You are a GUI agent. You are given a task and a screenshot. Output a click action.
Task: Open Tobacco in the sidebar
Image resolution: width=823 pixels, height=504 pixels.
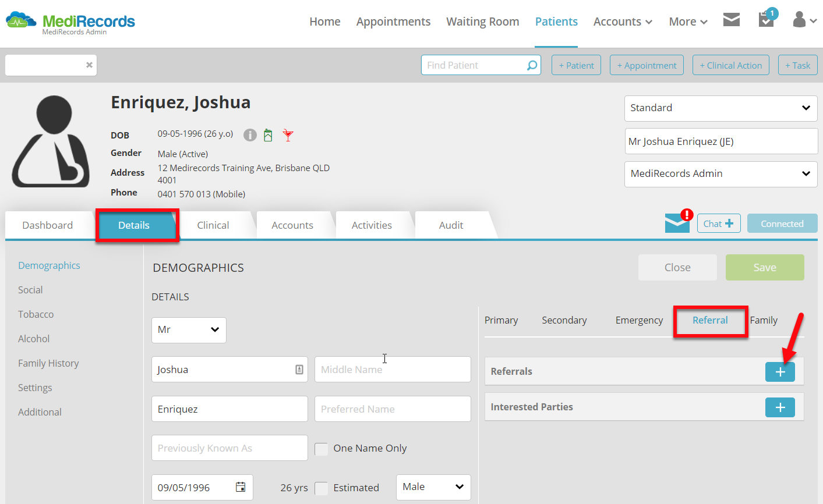pos(36,314)
